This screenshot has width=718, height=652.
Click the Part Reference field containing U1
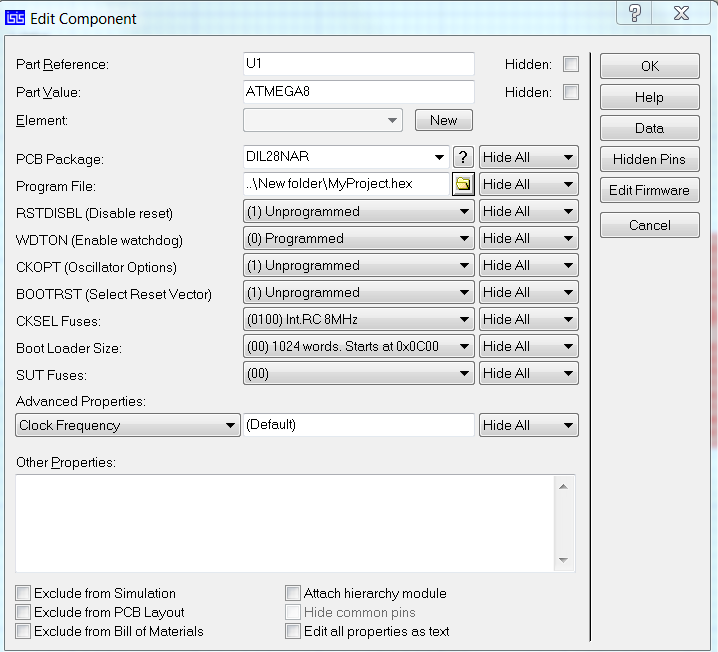tap(359, 64)
